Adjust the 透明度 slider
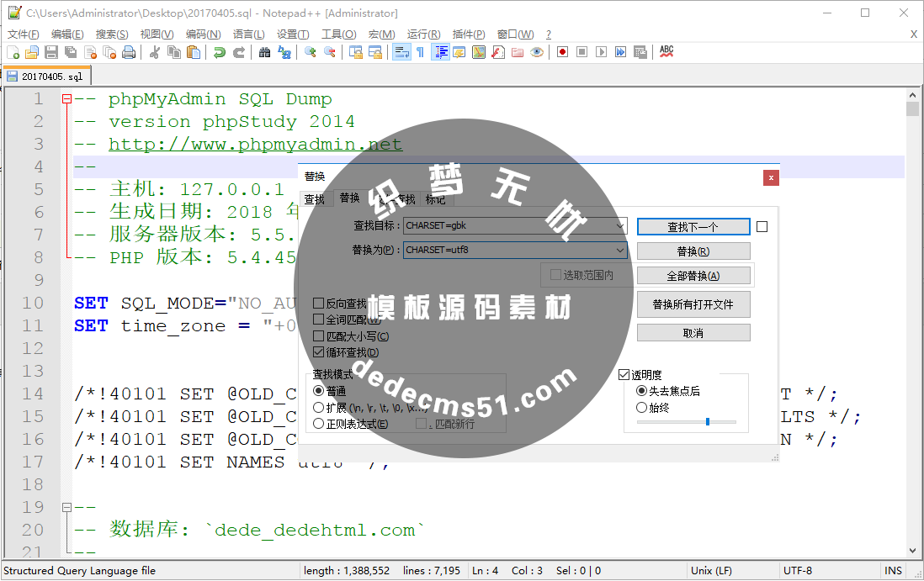The height and width of the screenshot is (581, 924). coord(709,421)
